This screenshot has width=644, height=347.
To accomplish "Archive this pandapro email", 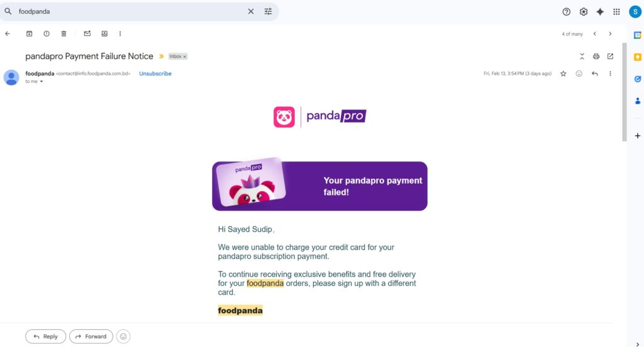I will pyautogui.click(x=29, y=34).
